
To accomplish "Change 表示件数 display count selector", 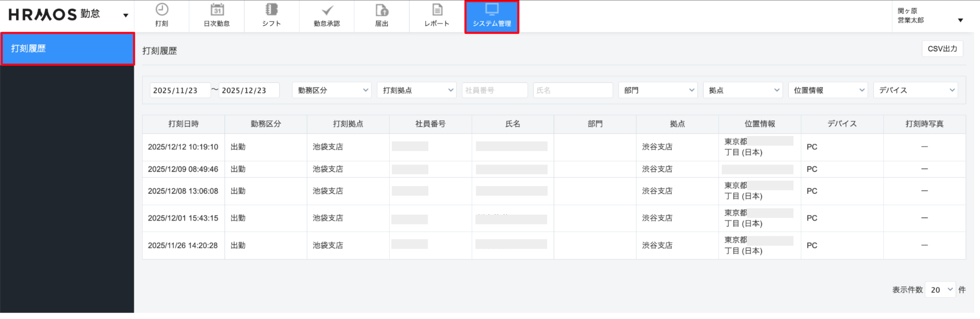I will [940, 290].
